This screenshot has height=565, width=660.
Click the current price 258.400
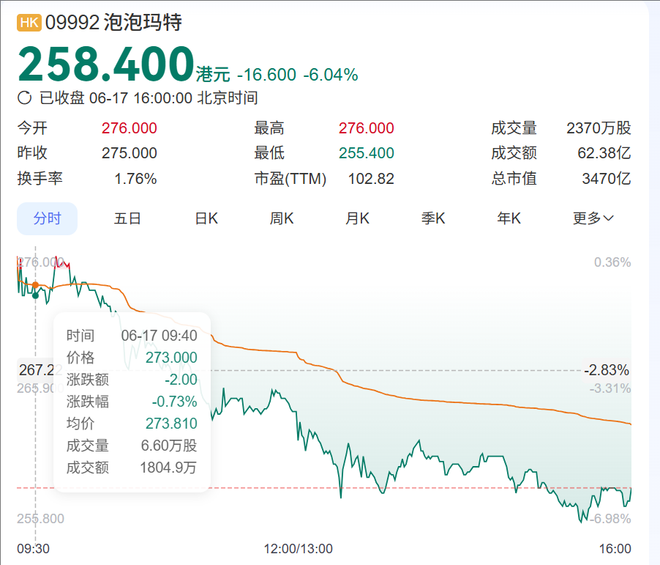point(106,64)
